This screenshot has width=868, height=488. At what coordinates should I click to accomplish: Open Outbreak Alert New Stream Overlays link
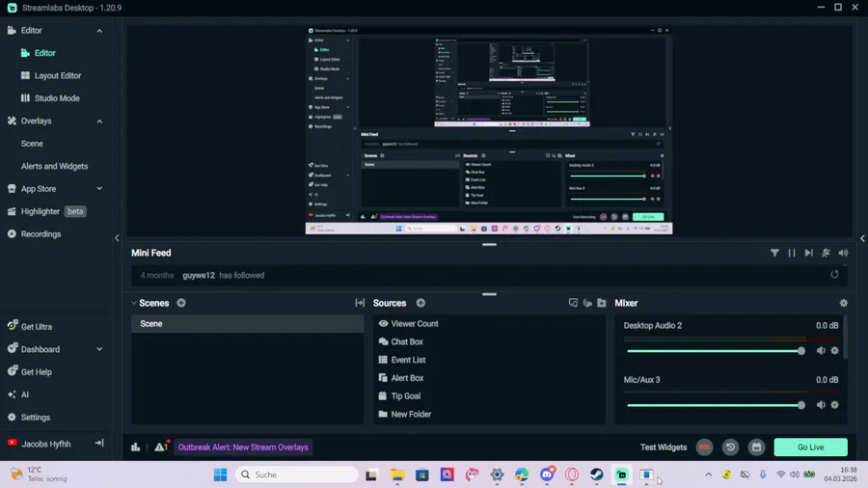click(243, 447)
